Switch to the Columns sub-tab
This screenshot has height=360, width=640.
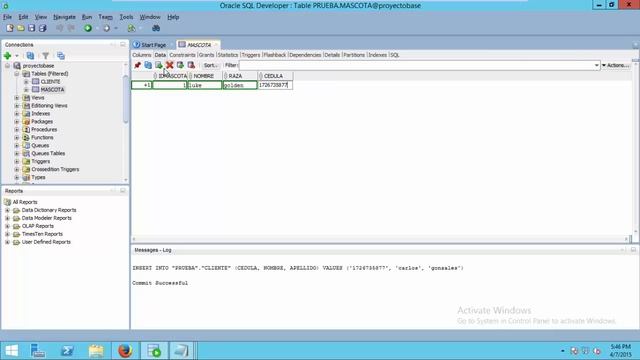tap(142, 55)
